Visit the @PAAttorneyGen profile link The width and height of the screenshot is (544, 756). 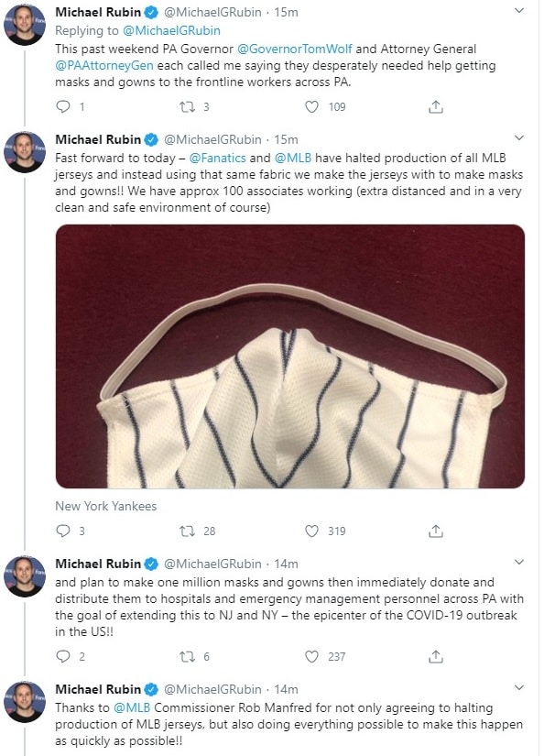click(x=104, y=66)
